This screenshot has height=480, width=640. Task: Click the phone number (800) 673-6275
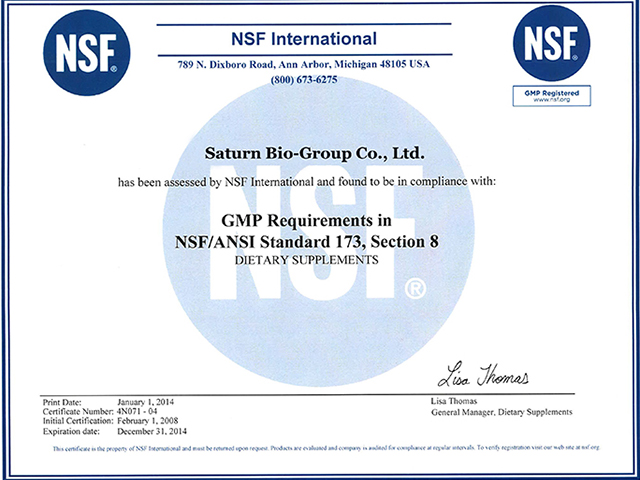click(x=304, y=80)
